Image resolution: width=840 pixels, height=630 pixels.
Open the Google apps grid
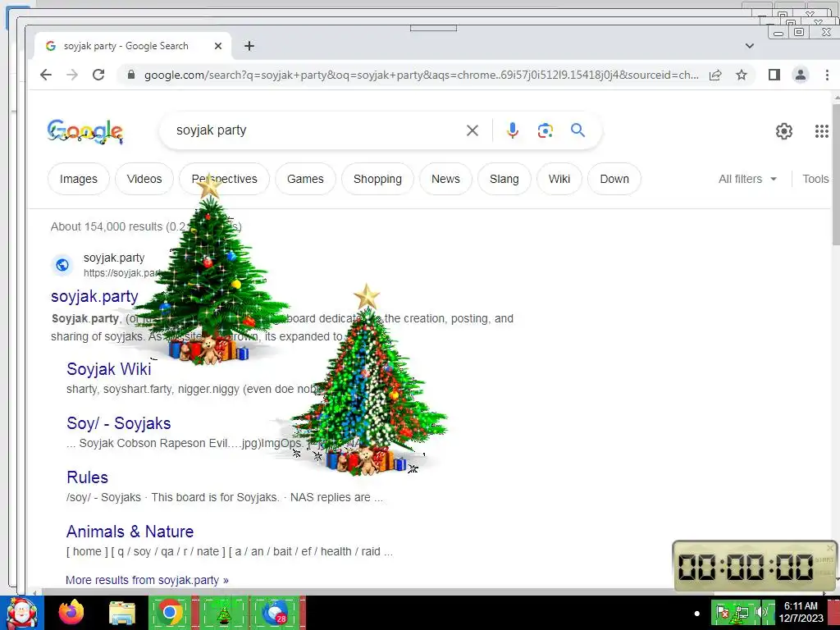[x=821, y=130]
